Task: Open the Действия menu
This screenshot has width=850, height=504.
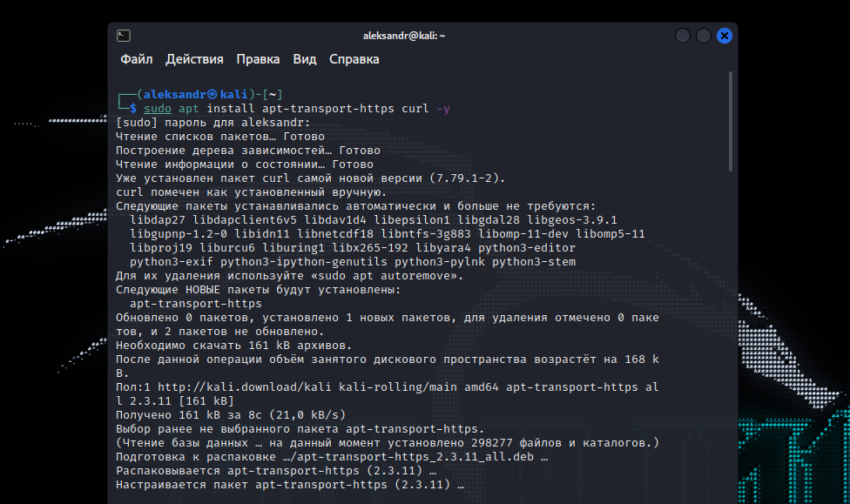Action: click(194, 59)
